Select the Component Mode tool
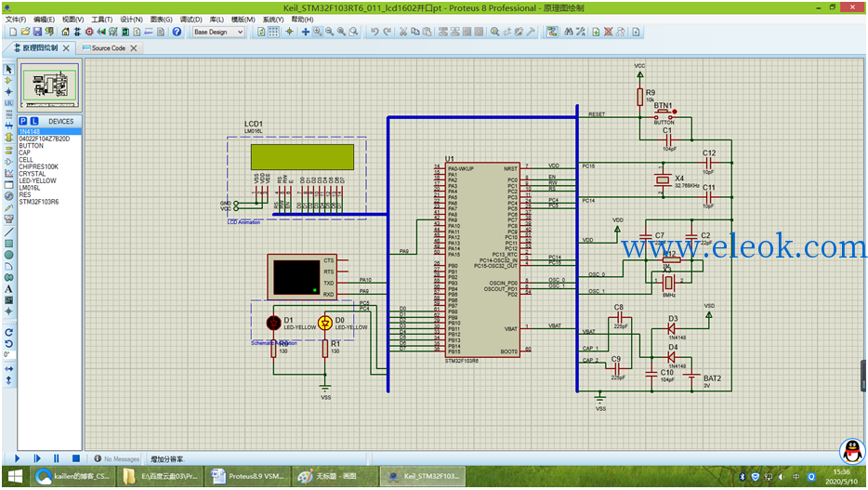 (x=8, y=81)
